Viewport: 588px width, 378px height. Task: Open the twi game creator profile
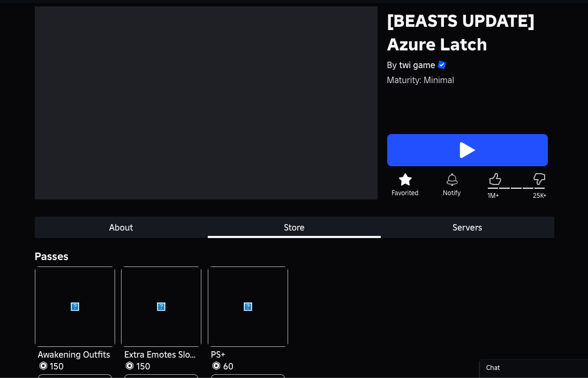point(417,65)
